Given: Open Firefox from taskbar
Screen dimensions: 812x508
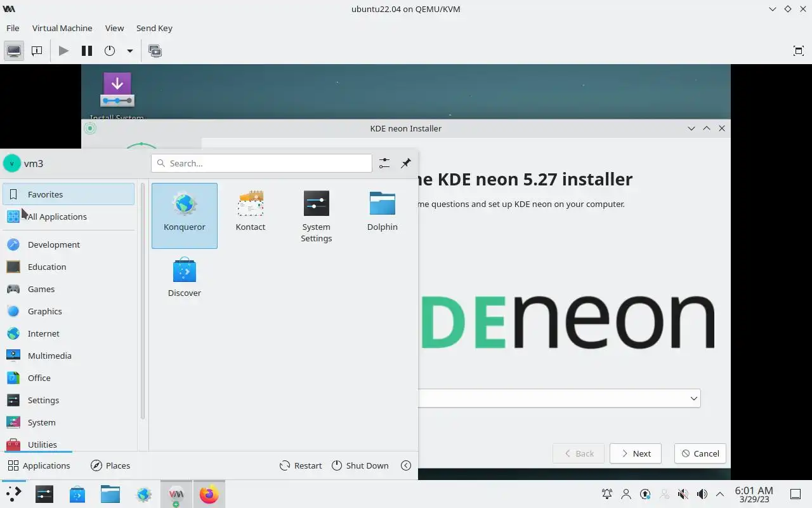Looking at the screenshot, I should tap(209, 494).
